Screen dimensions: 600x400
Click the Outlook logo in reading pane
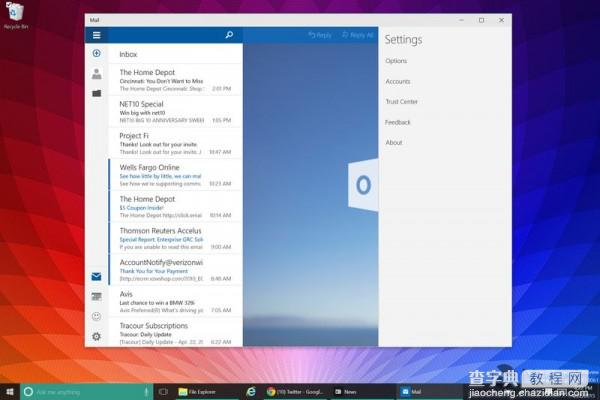coord(363,185)
